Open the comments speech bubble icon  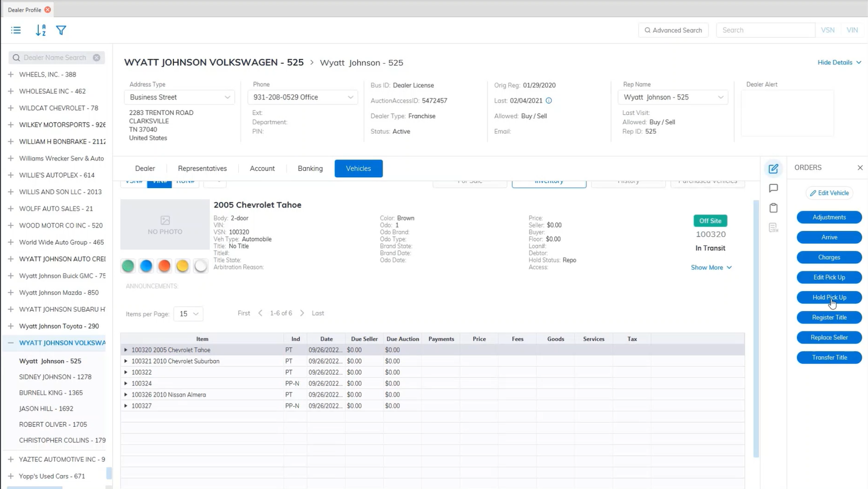[773, 188]
